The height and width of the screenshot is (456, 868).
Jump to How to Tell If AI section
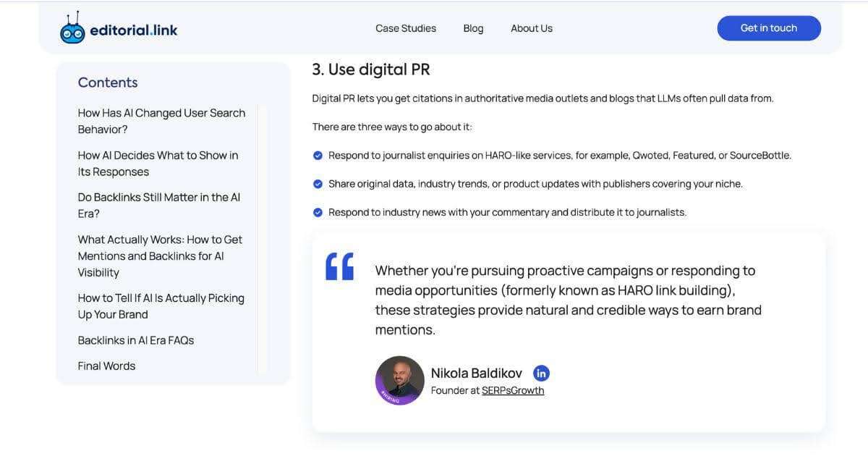coord(161,306)
